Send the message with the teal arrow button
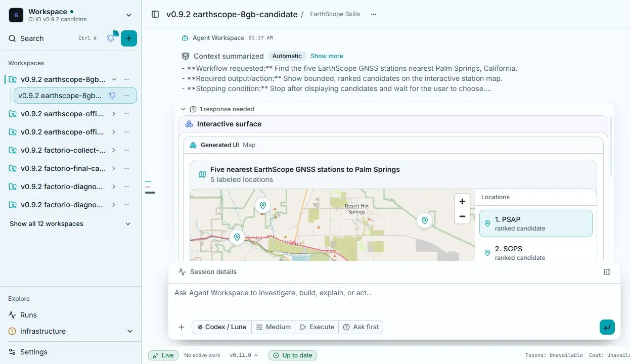The image size is (630, 364). pos(607,327)
